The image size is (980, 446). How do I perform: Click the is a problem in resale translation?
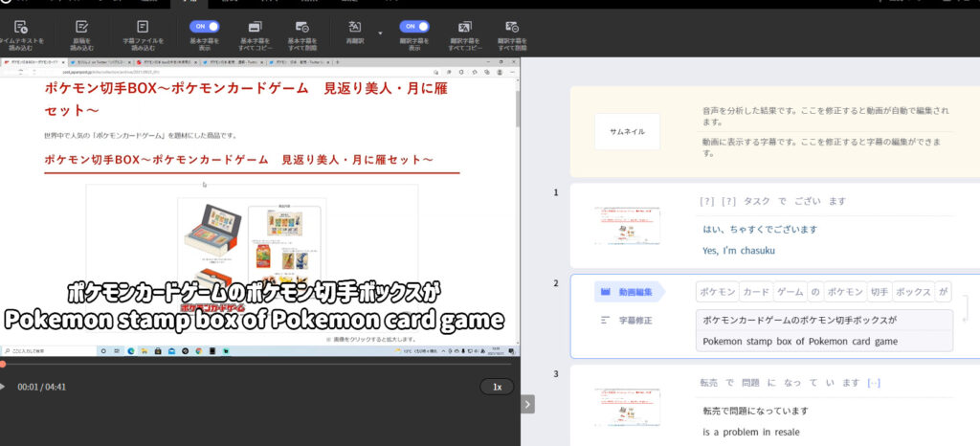click(750, 433)
